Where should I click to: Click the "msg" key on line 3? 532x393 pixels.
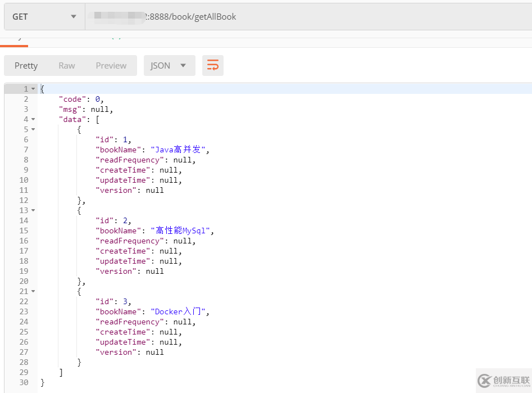click(70, 110)
